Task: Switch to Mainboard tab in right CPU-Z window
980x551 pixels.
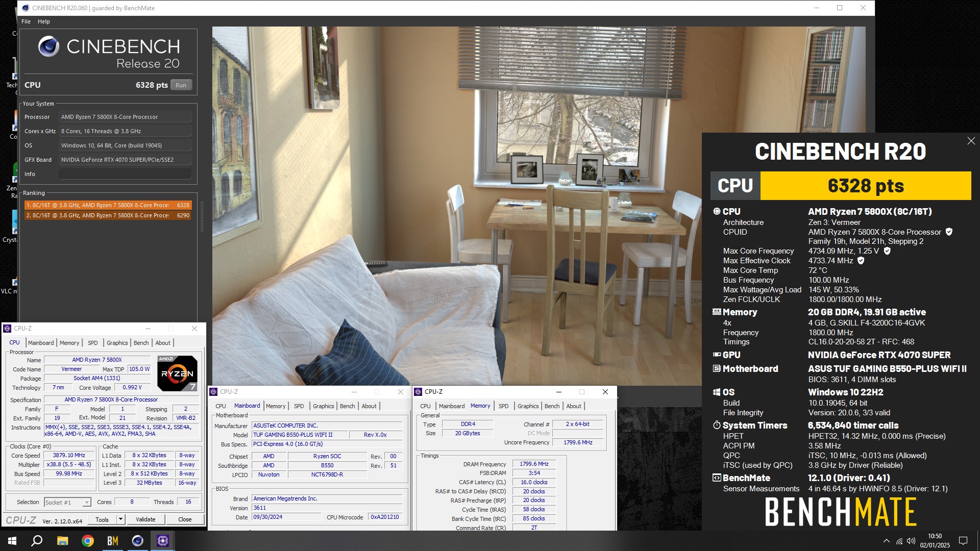Action: (452, 406)
